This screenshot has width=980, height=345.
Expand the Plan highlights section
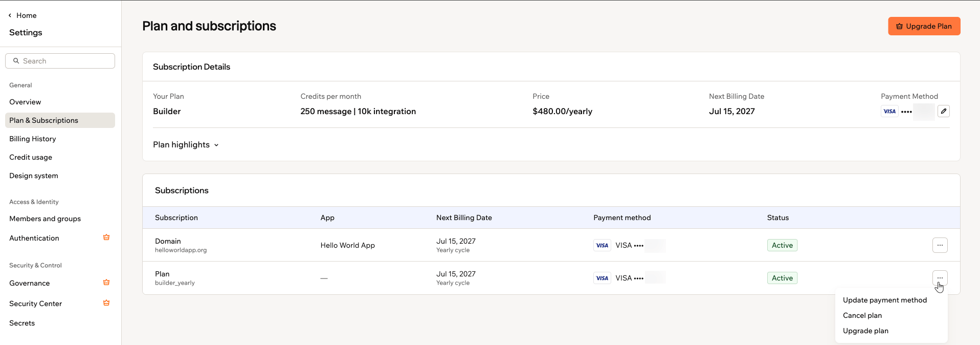point(186,145)
